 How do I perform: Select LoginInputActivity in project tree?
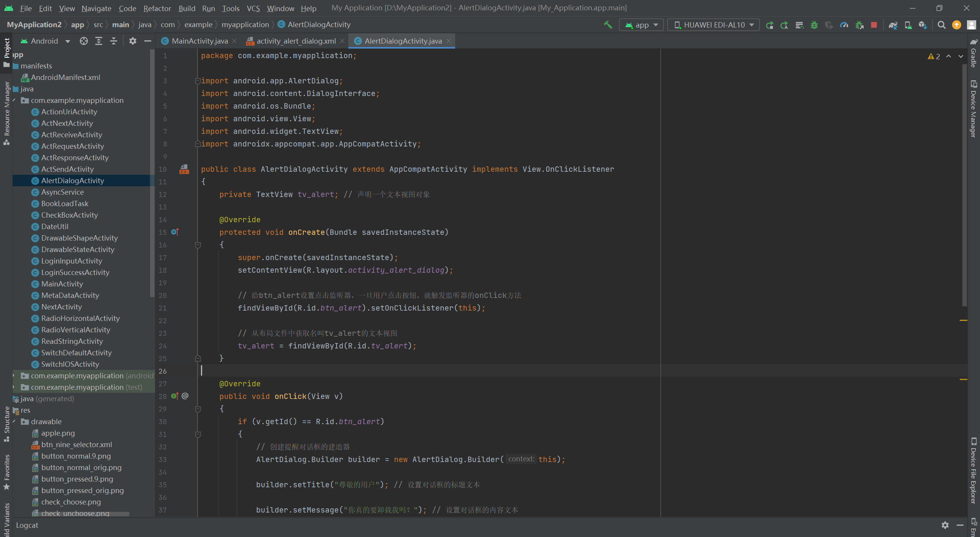point(72,261)
